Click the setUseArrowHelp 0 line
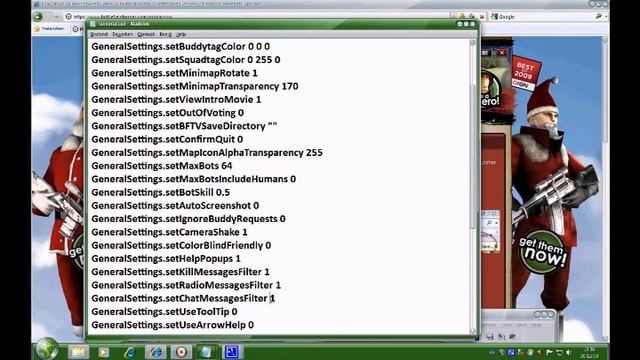The width and height of the screenshot is (640, 360). pyautogui.click(x=172, y=325)
